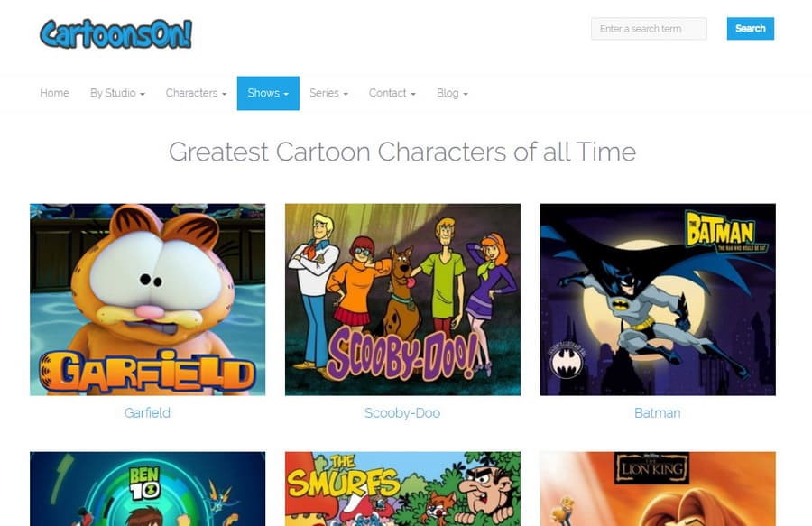
Task: Click the blue Search button
Action: coord(751,29)
